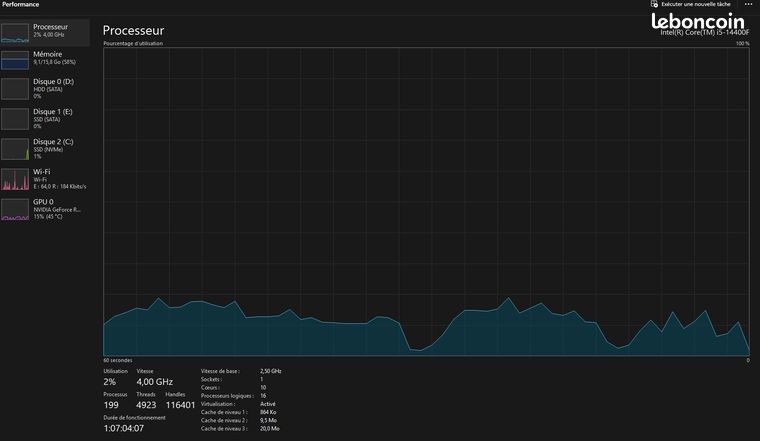The width and height of the screenshot is (760, 441).
Task: Select the Processeur mini graph thumbnail
Action: (x=15, y=33)
